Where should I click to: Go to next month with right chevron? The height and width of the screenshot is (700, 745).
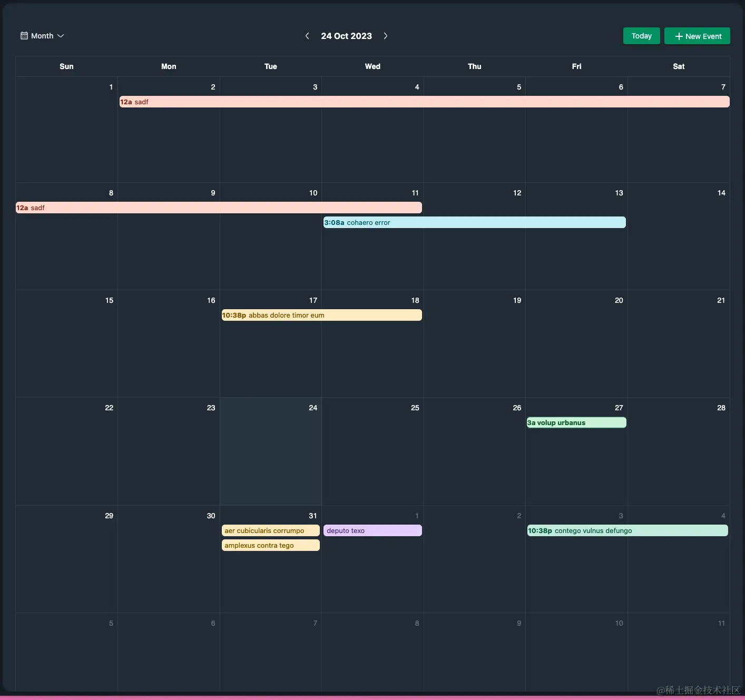tap(386, 36)
